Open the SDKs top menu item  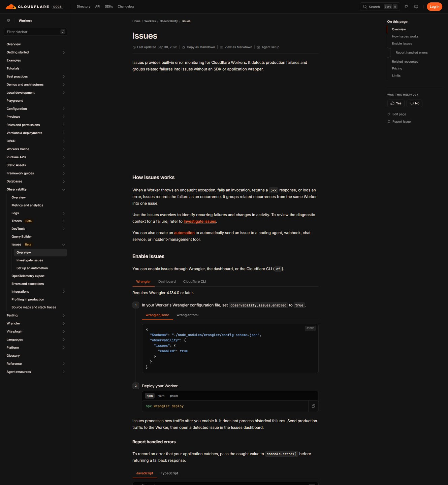tap(109, 7)
